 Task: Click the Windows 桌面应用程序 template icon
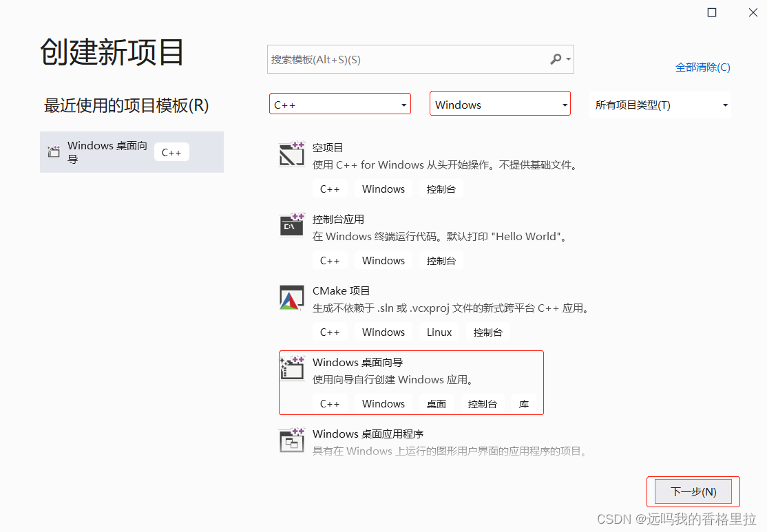(291, 440)
